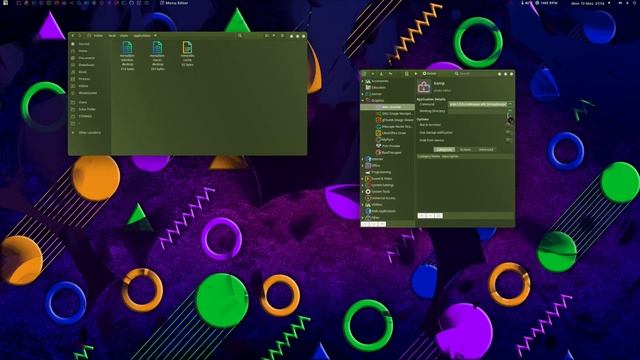640x360 pixels.
Task: Switch to the Categories tab
Action: tap(444, 150)
